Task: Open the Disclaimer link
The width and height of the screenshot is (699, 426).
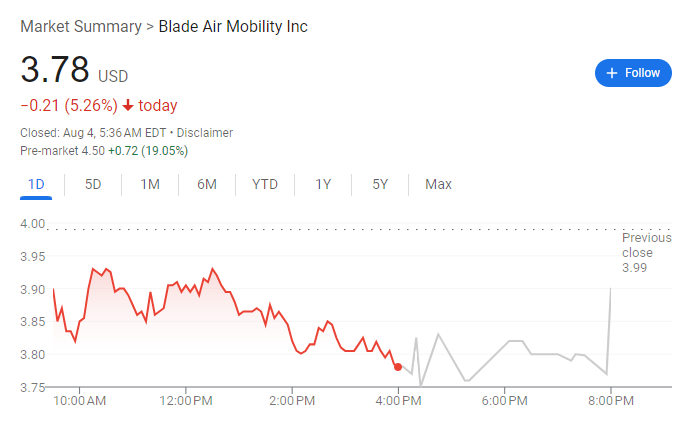Action: (205, 133)
